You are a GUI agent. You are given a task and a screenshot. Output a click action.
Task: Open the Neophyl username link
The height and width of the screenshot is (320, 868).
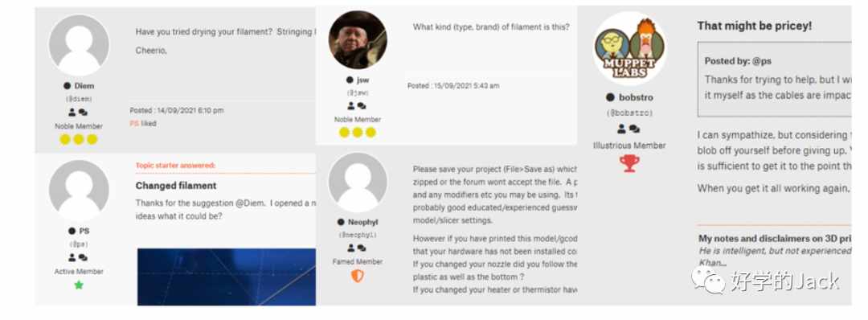click(363, 222)
